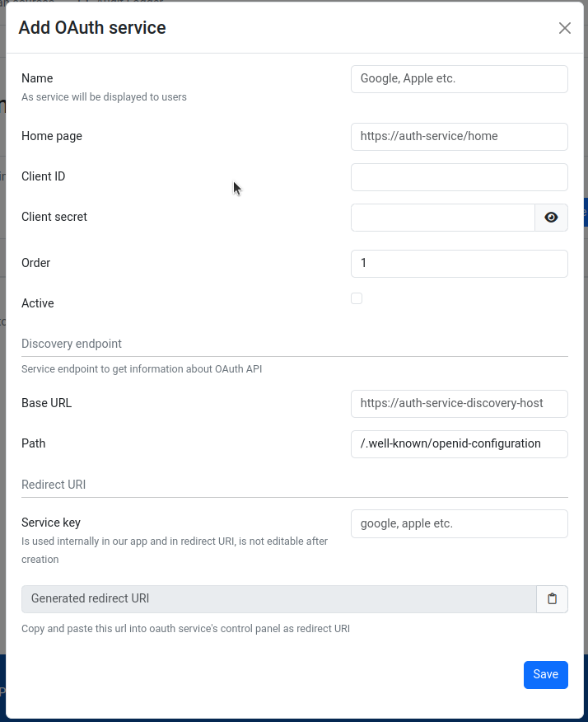Image resolution: width=588 pixels, height=722 pixels.
Task: Click the Base URL label
Action: [46, 403]
